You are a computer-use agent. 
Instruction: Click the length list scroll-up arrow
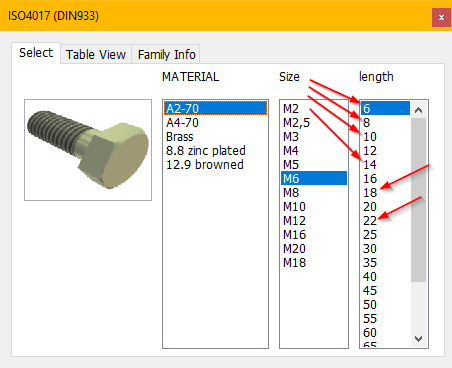coord(418,110)
